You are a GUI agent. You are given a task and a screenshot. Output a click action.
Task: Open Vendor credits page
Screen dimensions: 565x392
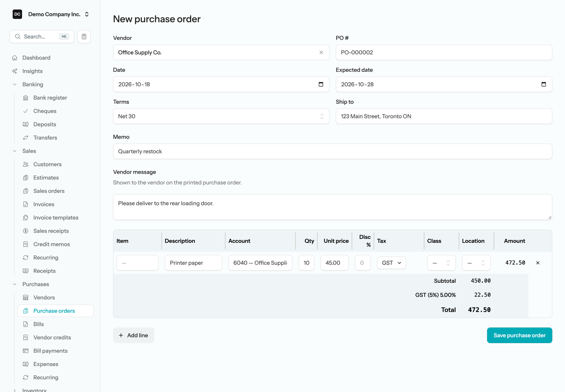(x=56, y=338)
